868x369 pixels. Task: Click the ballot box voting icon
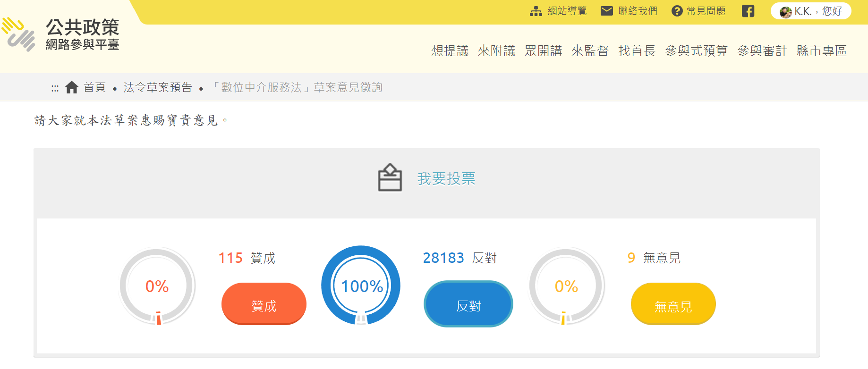[x=390, y=177]
